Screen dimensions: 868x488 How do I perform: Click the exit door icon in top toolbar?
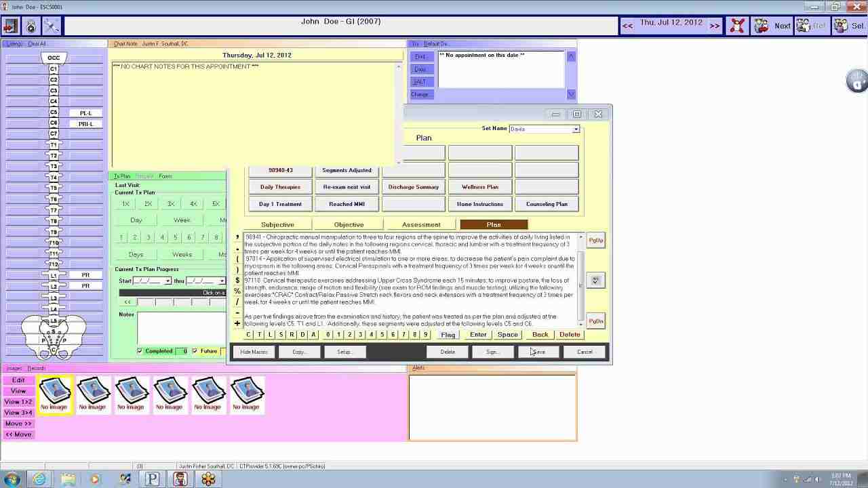point(9,26)
